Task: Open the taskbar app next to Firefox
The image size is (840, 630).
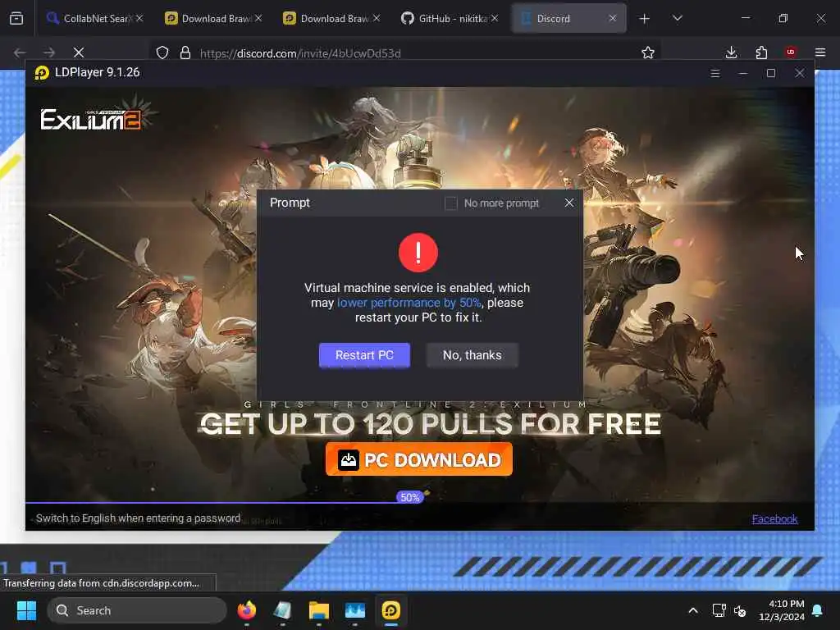Action: 283,610
